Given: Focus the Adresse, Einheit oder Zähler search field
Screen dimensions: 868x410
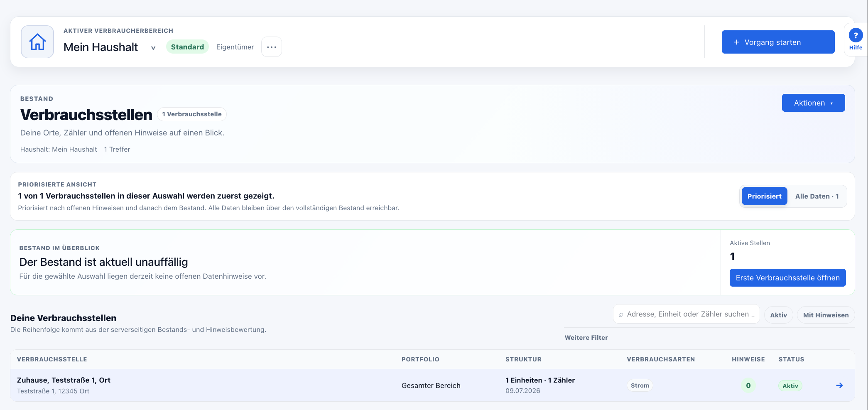Looking at the screenshot, I should pyautogui.click(x=686, y=314).
